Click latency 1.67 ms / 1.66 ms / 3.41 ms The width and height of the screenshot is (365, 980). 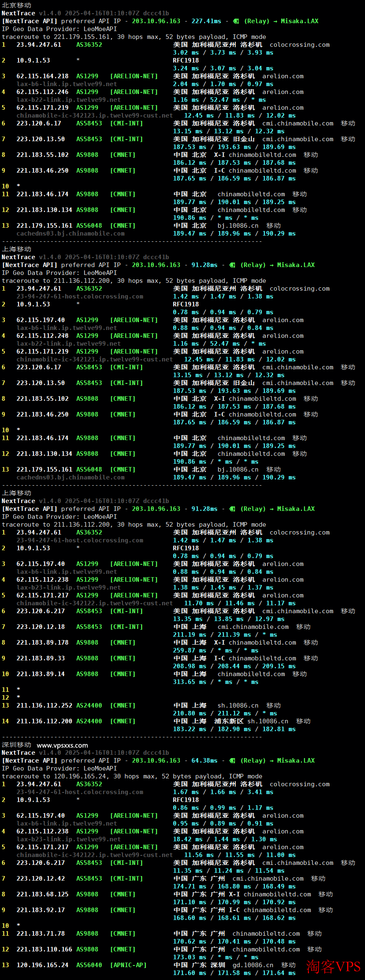tap(223, 792)
